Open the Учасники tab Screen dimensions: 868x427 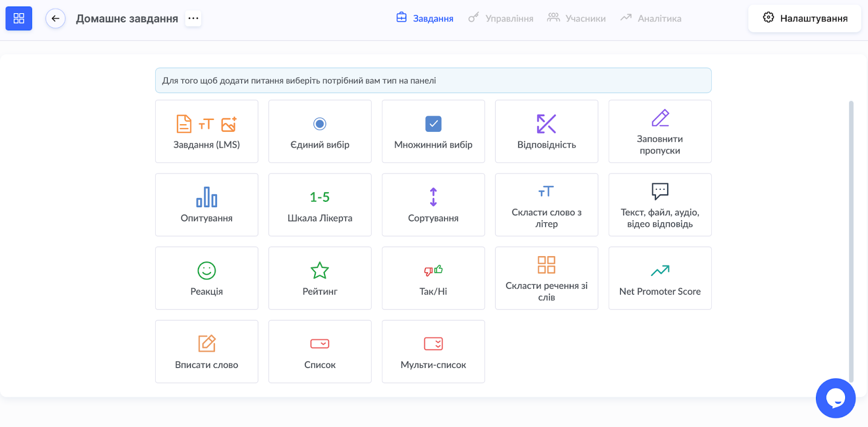pyautogui.click(x=576, y=18)
